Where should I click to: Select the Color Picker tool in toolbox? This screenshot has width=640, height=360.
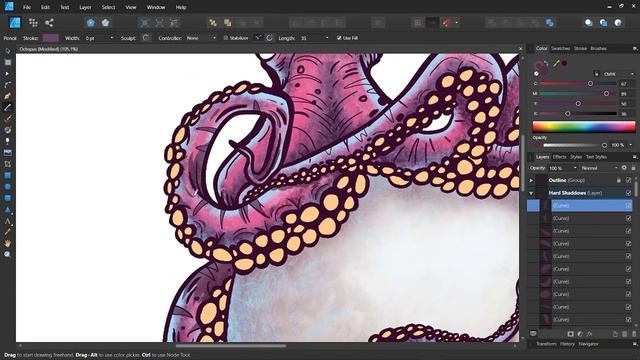7,232
